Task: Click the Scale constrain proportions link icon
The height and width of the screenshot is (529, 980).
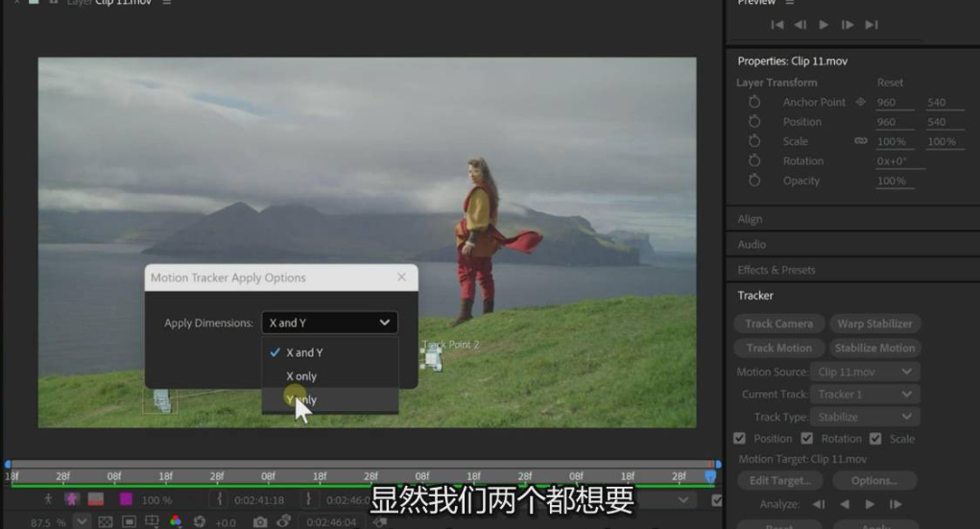Action: [861, 141]
